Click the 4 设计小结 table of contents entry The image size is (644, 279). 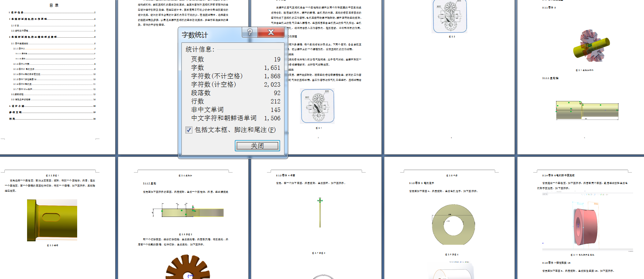coord(52,106)
